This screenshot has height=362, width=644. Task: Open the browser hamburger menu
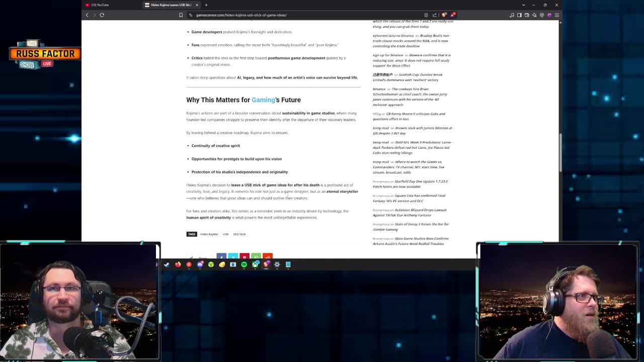pos(556,15)
